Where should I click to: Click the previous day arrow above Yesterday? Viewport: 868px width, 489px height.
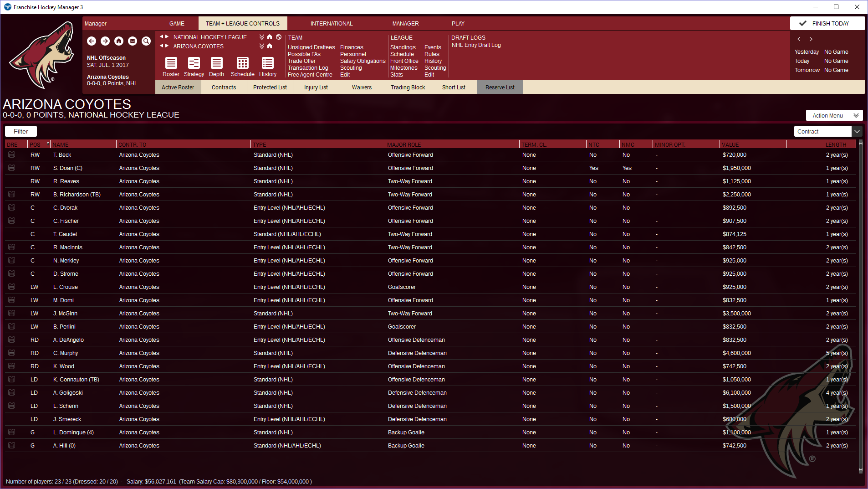pyautogui.click(x=799, y=39)
